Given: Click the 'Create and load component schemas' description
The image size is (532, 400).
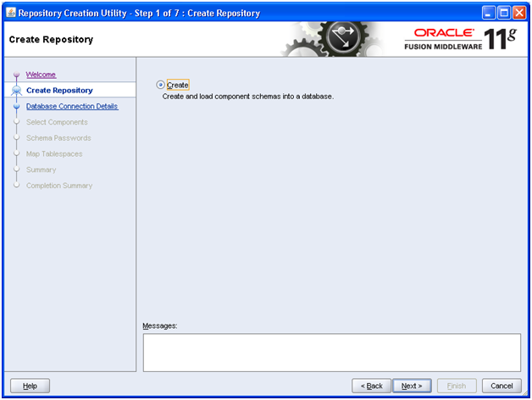Looking at the screenshot, I should [x=248, y=97].
